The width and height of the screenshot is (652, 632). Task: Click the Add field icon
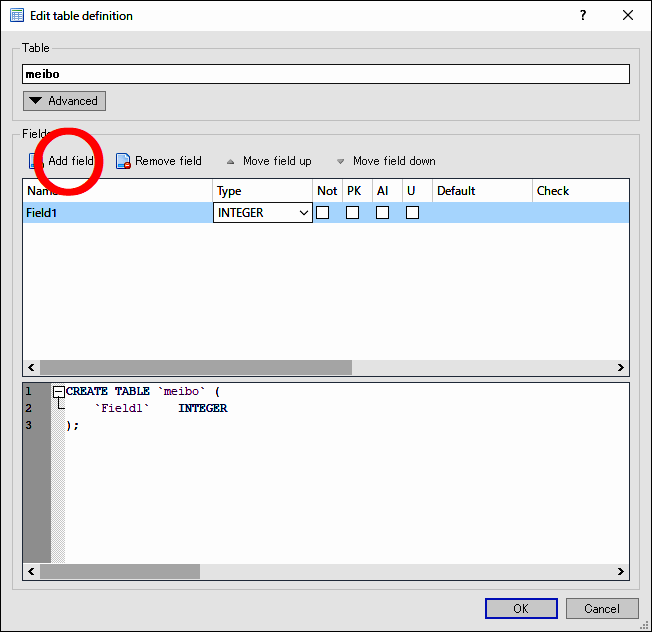[x=36, y=161]
